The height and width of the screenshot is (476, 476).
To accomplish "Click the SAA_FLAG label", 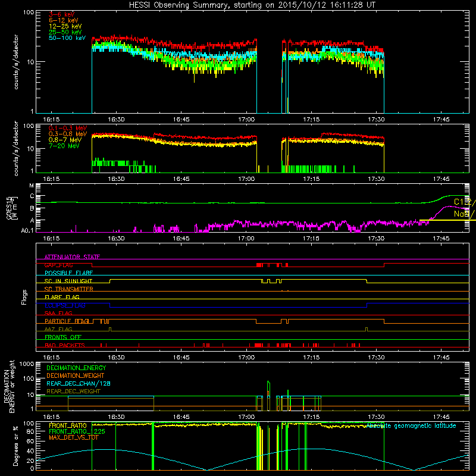I will [58, 313].
